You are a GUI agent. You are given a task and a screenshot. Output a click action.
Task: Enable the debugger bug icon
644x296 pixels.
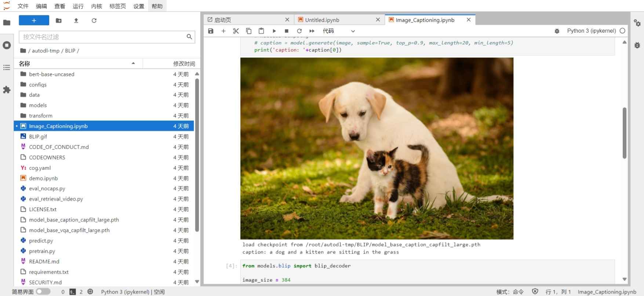point(557,31)
